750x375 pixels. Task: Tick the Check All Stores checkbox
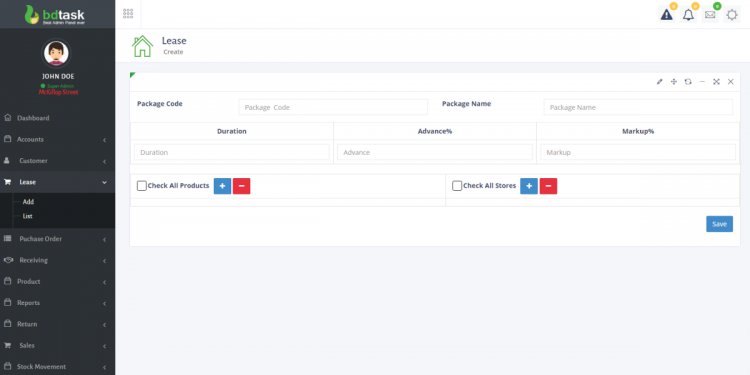457,186
